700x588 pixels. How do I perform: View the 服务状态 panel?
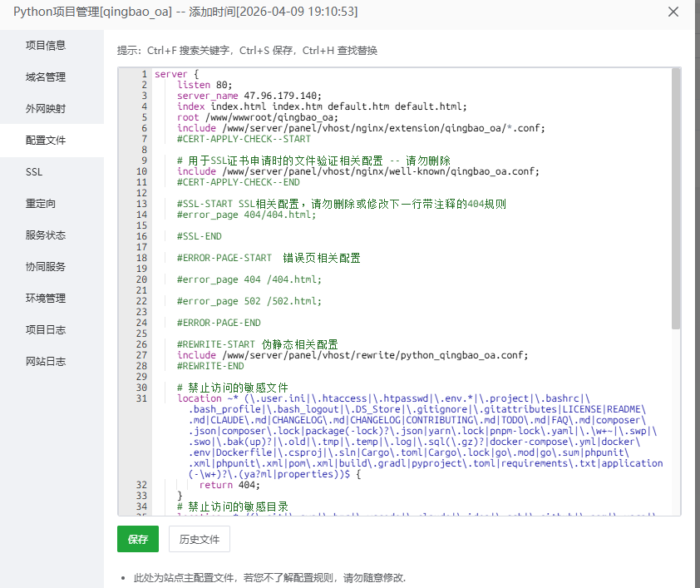point(45,235)
